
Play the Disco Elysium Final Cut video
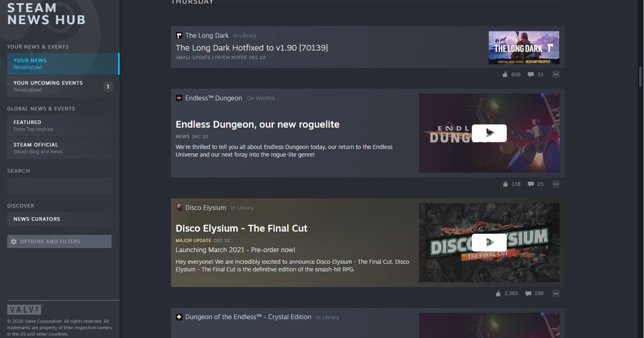coord(489,243)
